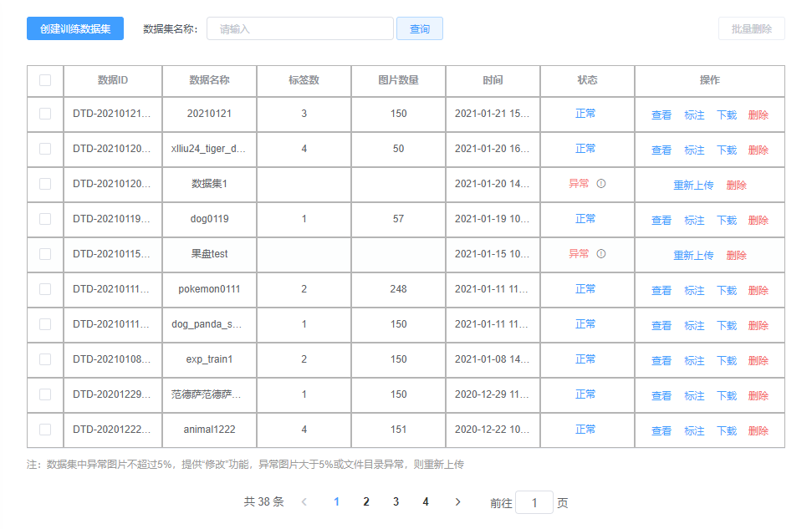Screen dimensions: 812x529
Task: Click info icon in 果盘test row
Action: tap(600, 254)
